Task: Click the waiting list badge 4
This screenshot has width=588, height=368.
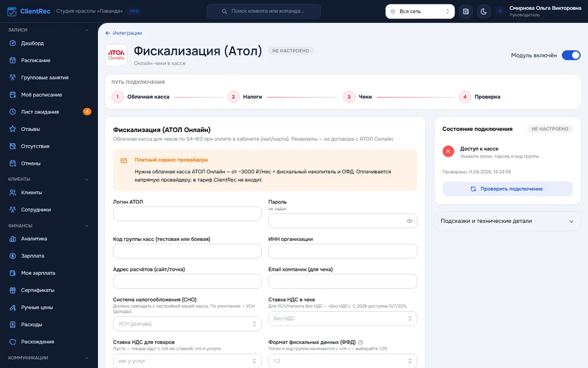Action: [87, 112]
